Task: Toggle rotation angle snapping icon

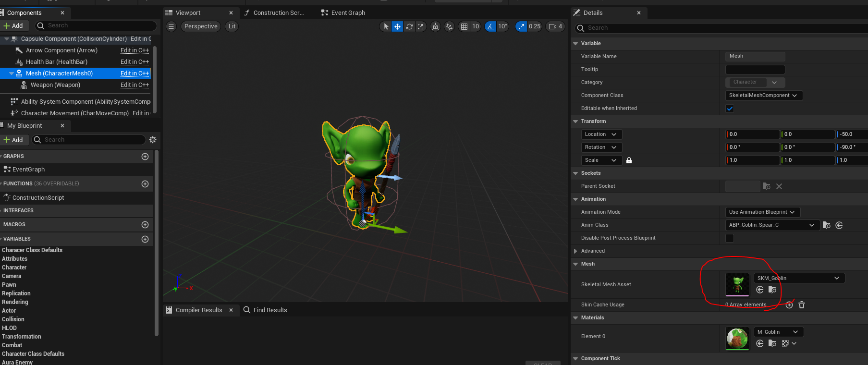Action: pyautogui.click(x=490, y=26)
